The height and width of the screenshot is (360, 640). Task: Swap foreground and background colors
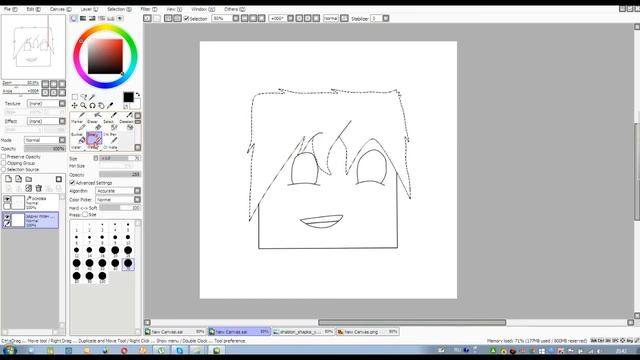click(138, 95)
